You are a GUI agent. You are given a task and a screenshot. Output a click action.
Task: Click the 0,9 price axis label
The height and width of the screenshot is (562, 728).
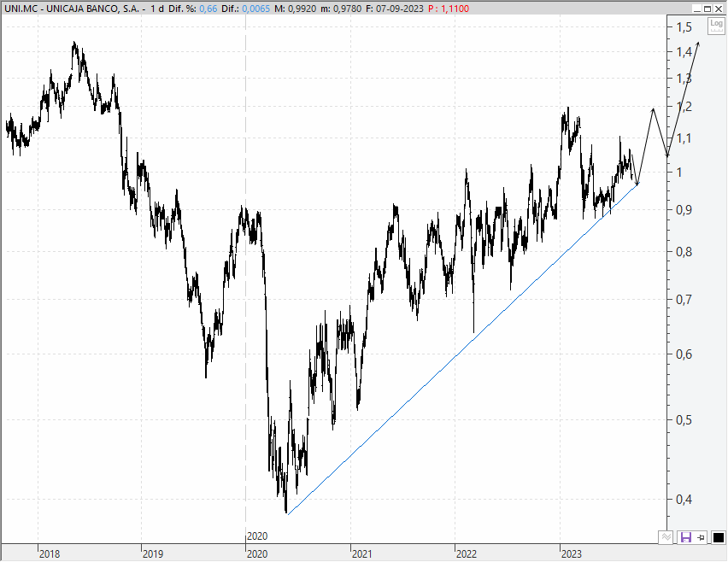[684, 210]
